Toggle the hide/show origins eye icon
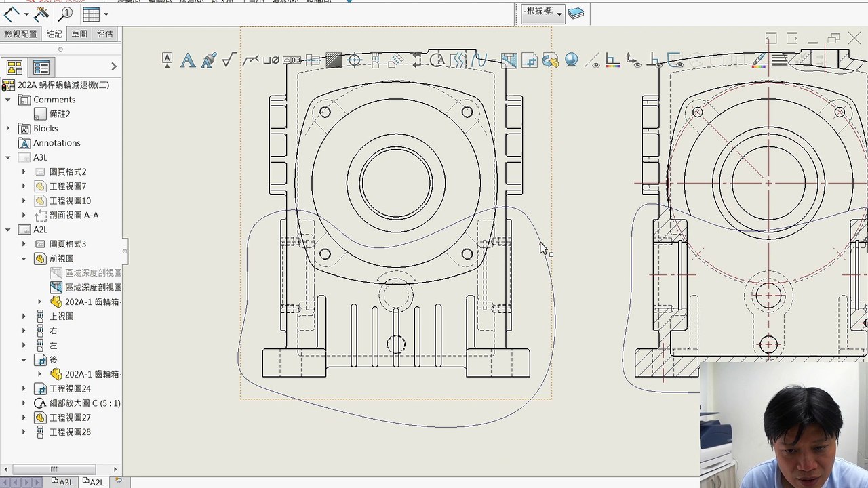 633,60
